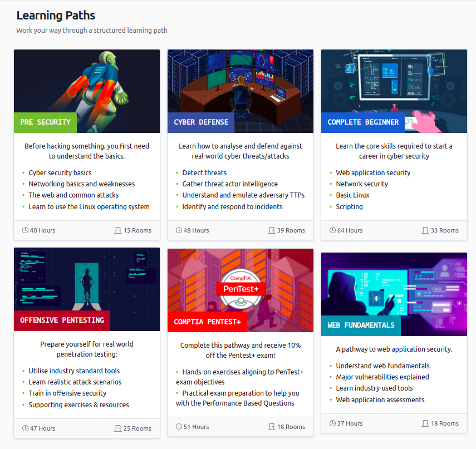Click '25 Rooms' text
This screenshot has height=449, width=476.
click(137, 428)
